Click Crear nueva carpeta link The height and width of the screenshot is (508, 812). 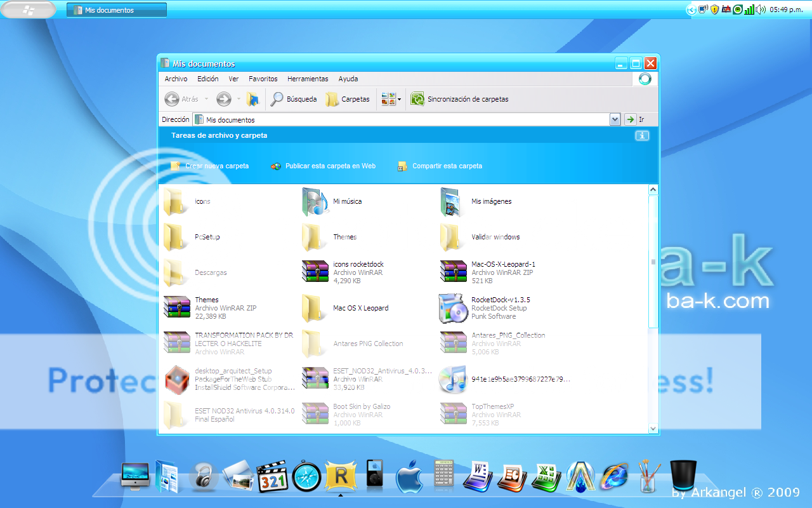(x=209, y=166)
